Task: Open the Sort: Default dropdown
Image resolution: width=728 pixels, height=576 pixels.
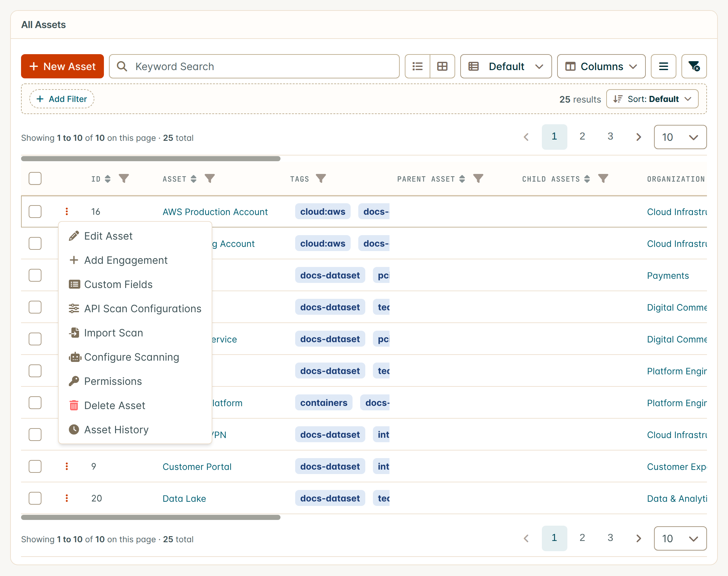Action: pos(652,99)
